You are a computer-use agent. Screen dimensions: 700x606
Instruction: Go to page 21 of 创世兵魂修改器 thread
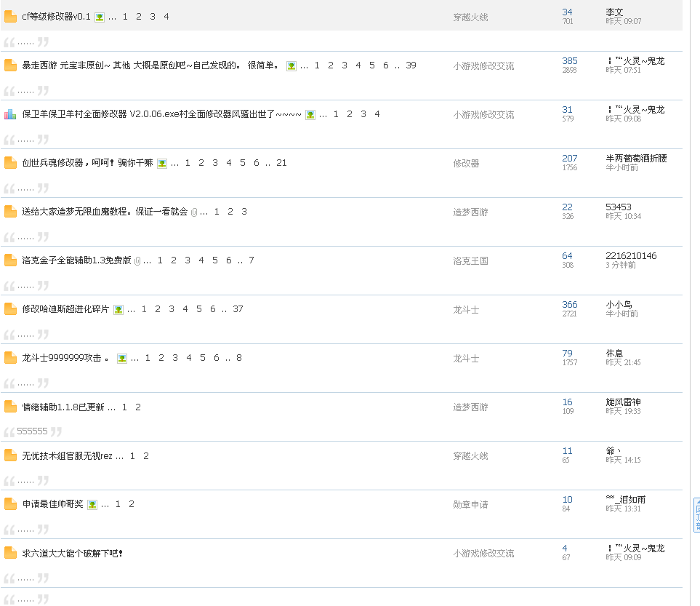[x=281, y=163]
